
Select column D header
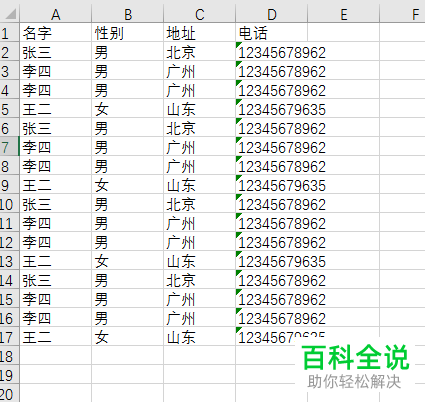pos(271,14)
